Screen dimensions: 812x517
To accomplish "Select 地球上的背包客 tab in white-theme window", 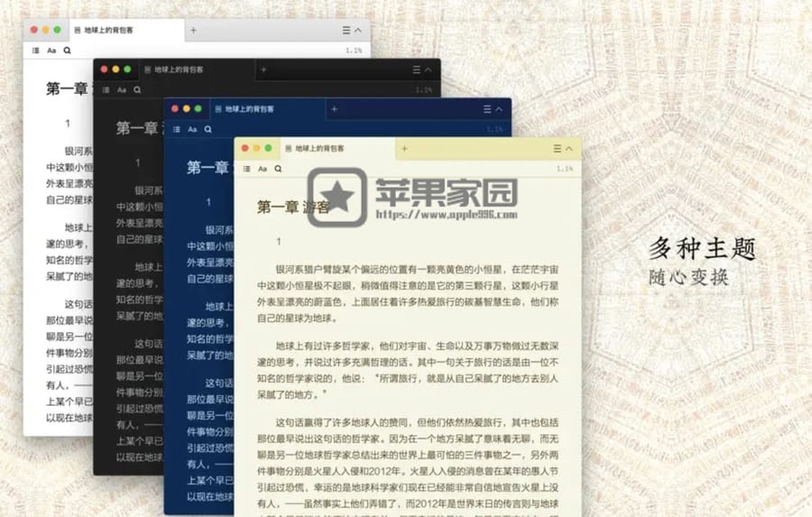I will [129, 30].
